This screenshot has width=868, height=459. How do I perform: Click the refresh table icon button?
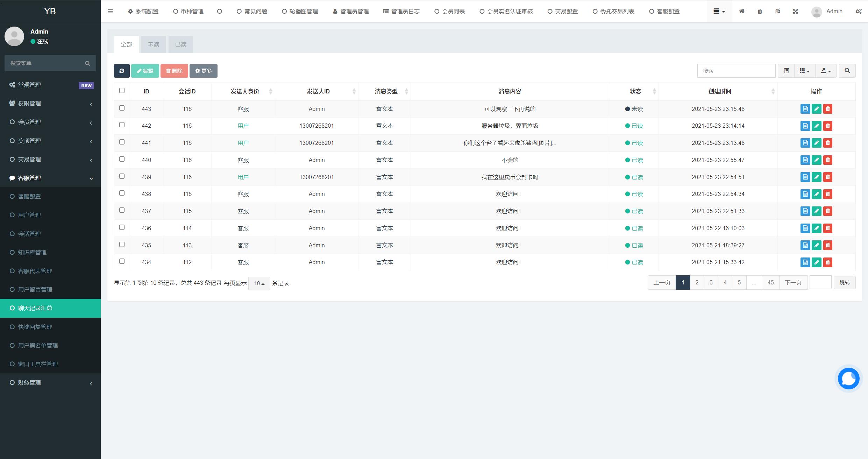[122, 71]
